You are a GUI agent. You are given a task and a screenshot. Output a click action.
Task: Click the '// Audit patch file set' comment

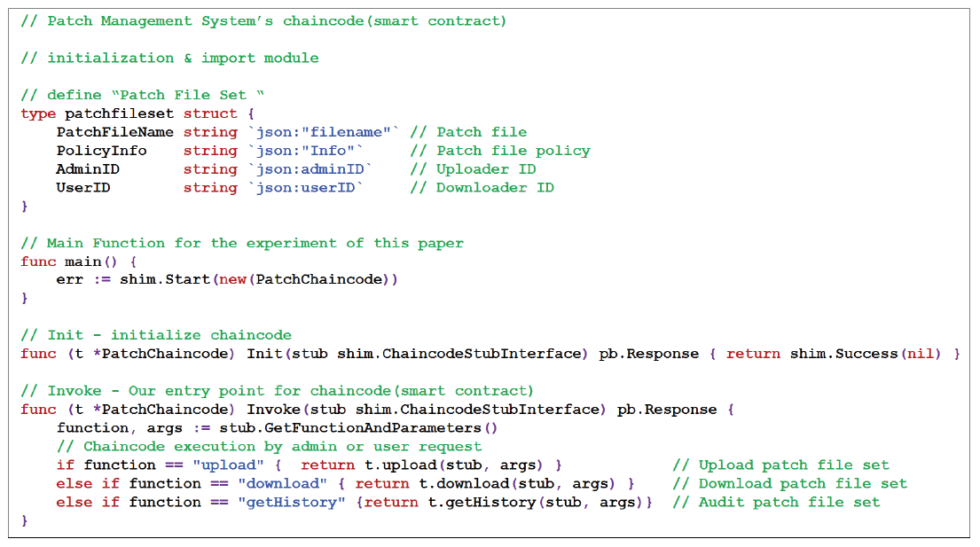776,503
